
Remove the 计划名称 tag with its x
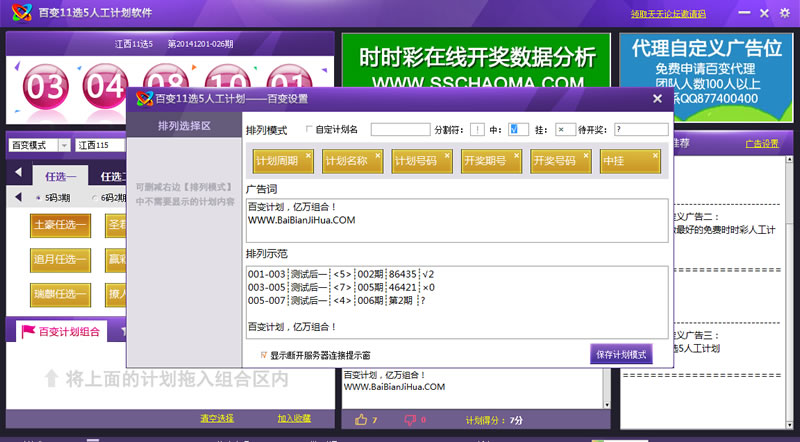pyautogui.click(x=378, y=155)
